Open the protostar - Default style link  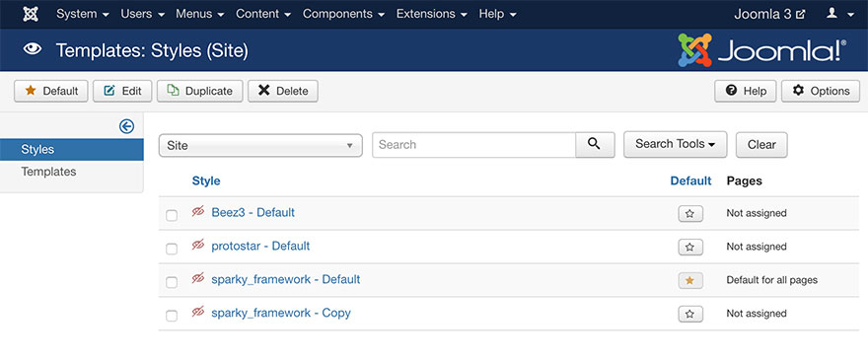(x=260, y=246)
